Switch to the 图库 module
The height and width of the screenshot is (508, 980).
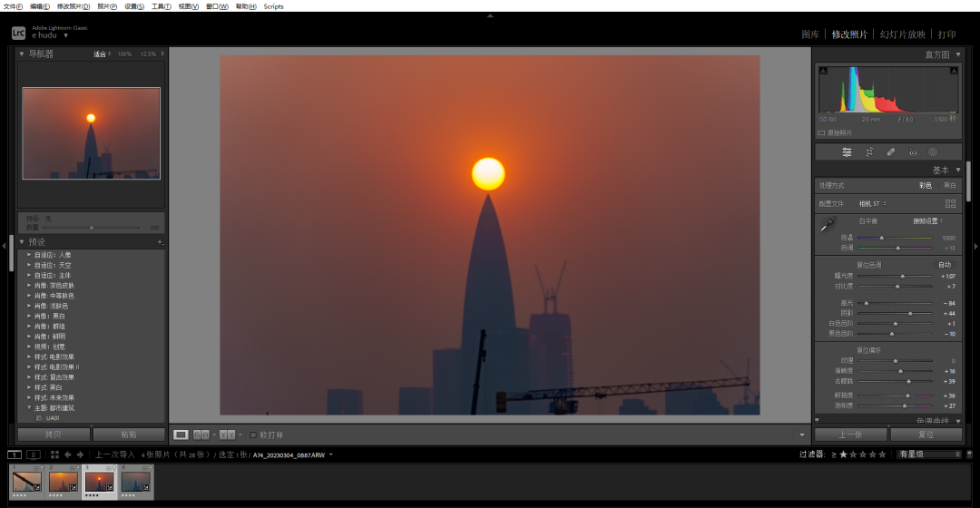point(810,34)
